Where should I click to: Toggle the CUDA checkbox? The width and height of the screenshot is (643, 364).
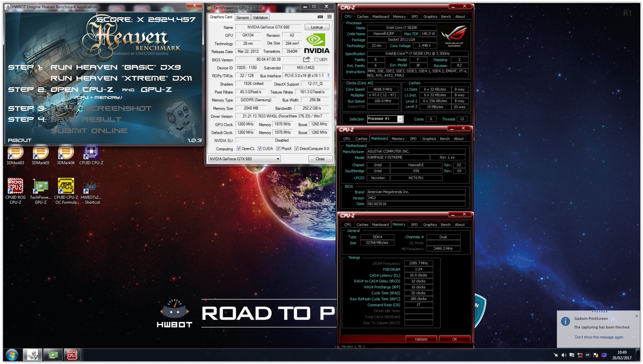260,149
